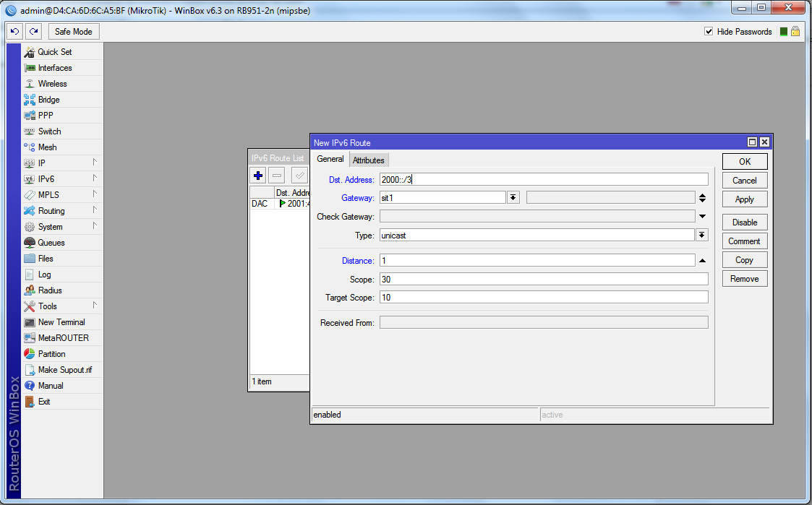Click the undo arrow icon in toolbar
The height and width of the screenshot is (505, 812).
(x=14, y=32)
